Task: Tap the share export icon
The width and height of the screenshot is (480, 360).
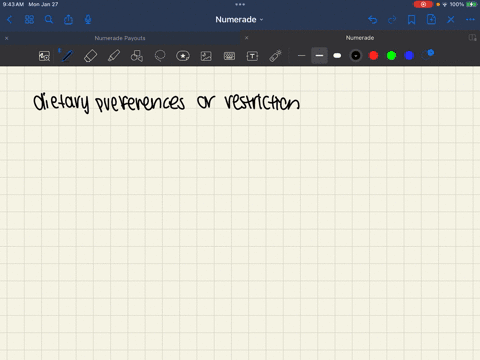Action: (68, 20)
